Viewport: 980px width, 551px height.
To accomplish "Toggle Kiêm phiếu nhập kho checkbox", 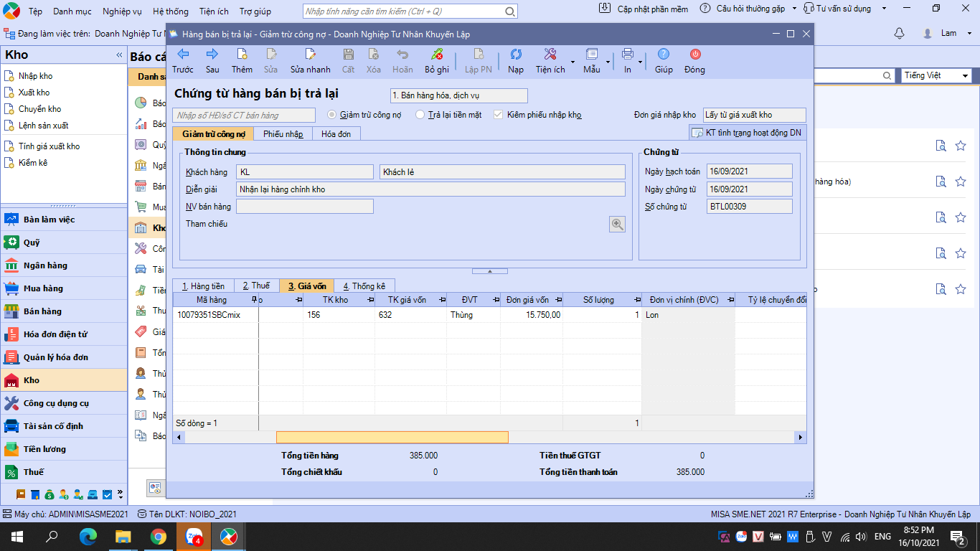I will (x=499, y=115).
